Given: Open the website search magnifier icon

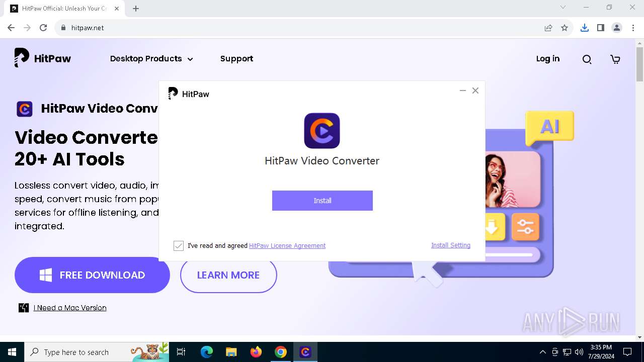Looking at the screenshot, I should (587, 59).
